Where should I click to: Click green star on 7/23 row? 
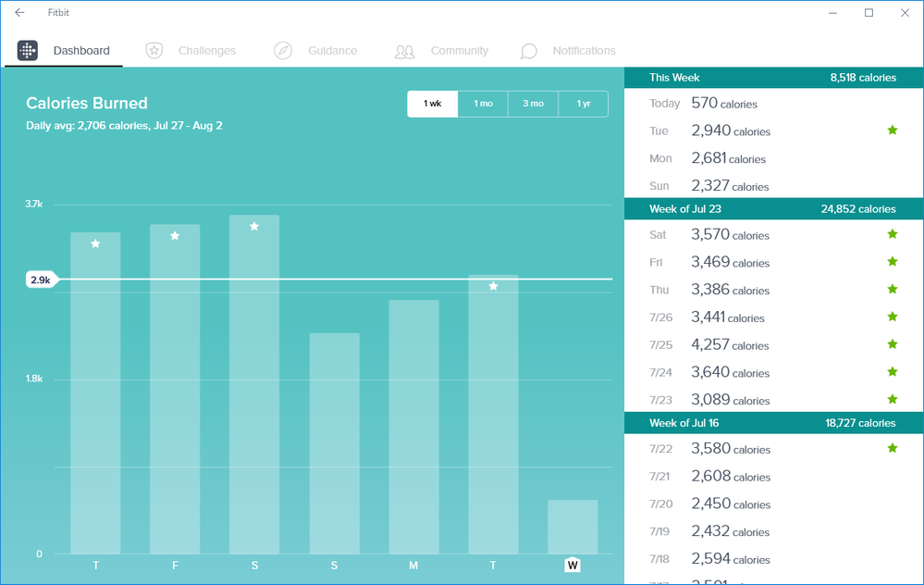(x=893, y=399)
